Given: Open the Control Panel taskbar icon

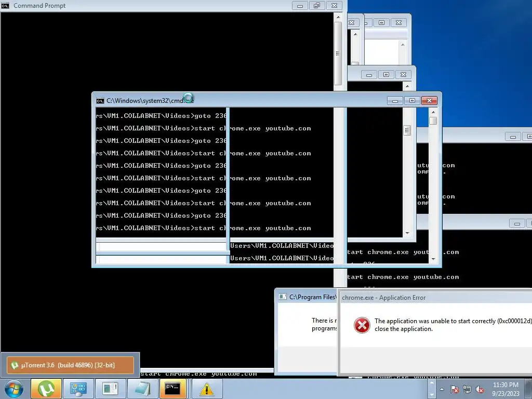Looking at the screenshot, I should point(78,389).
